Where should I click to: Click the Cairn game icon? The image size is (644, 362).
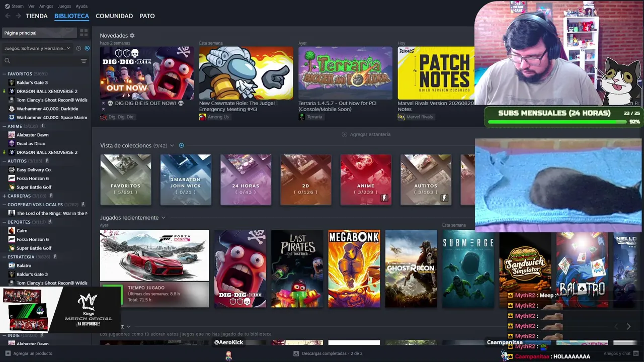[x=12, y=231]
